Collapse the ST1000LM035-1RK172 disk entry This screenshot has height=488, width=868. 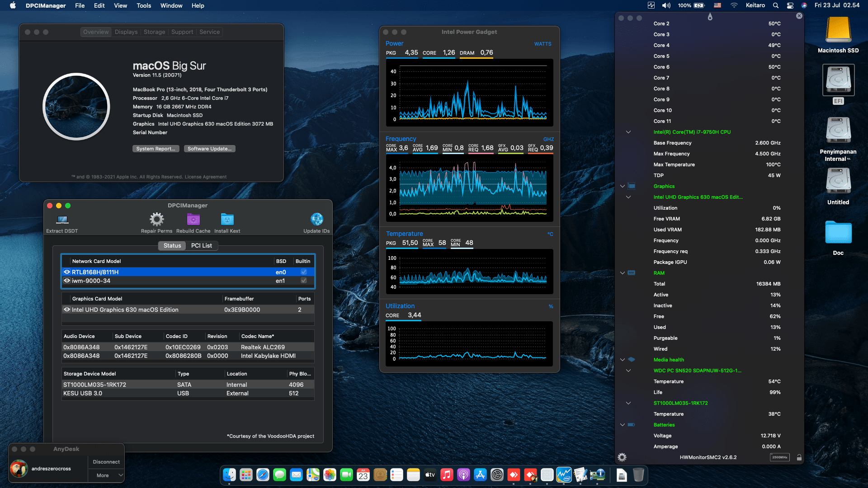point(628,403)
